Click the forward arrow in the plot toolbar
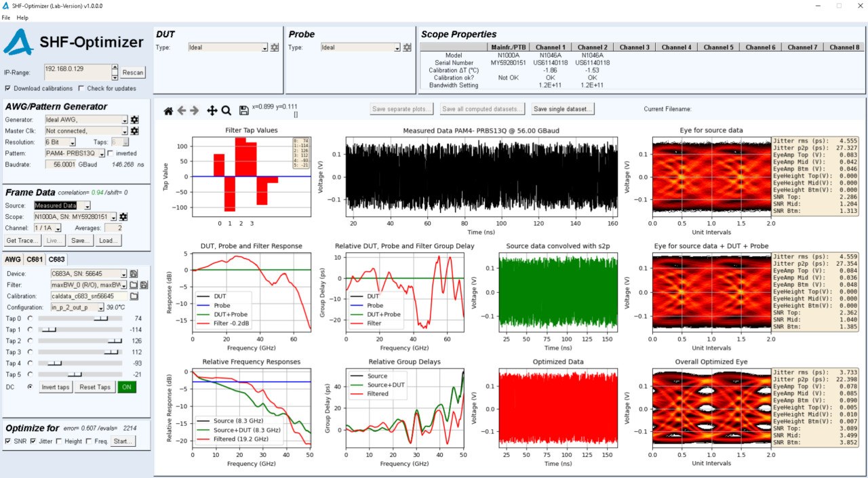 pyautogui.click(x=195, y=109)
